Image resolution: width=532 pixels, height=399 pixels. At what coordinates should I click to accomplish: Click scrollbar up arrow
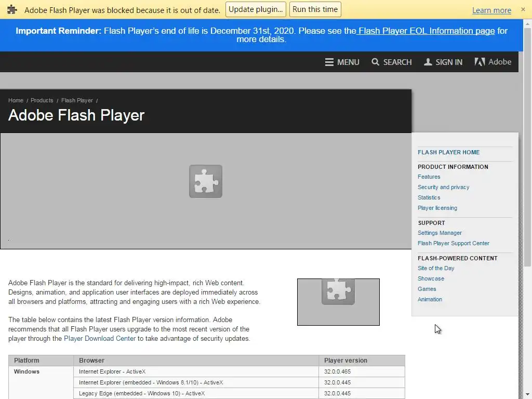[527, 24]
